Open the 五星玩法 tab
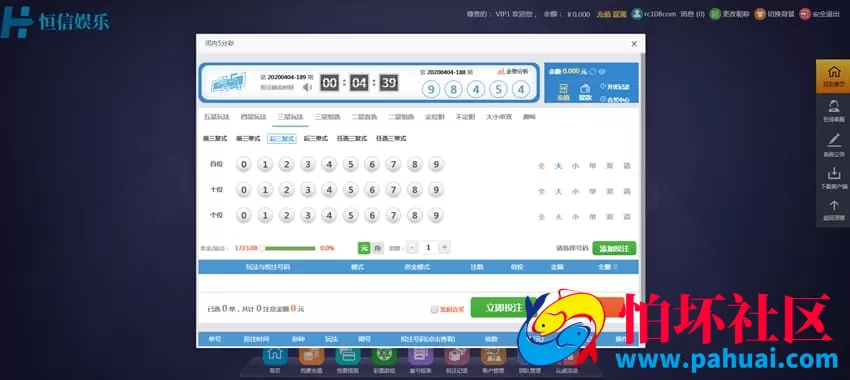The height and width of the screenshot is (380, 850). [x=216, y=117]
